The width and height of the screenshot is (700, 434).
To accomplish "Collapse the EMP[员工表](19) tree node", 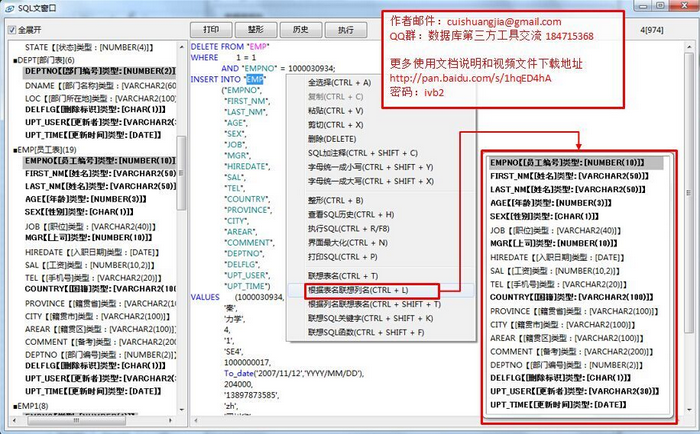I will click(15, 150).
